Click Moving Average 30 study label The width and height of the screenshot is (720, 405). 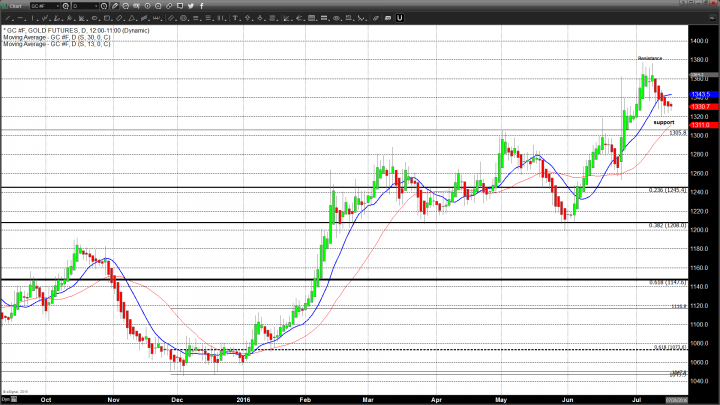(57, 37)
